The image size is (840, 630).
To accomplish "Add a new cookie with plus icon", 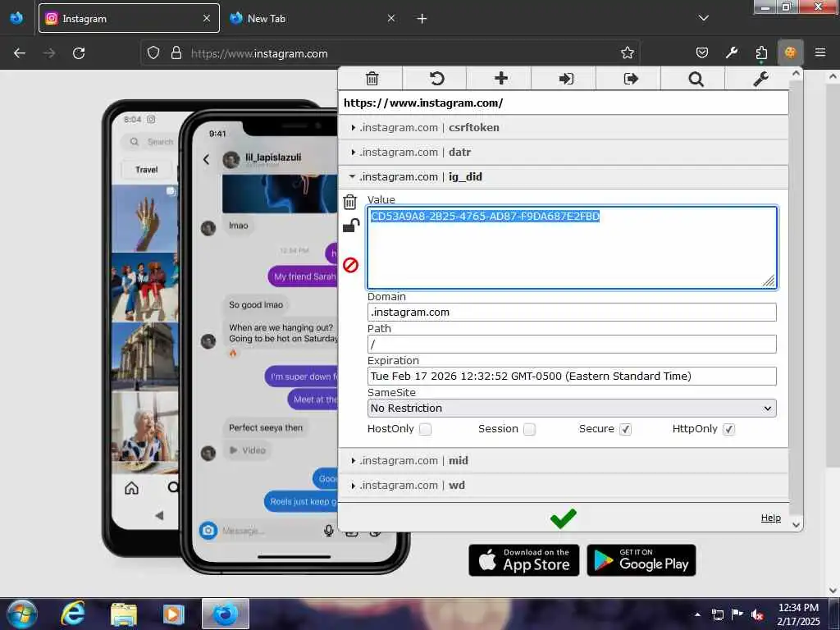I will pyautogui.click(x=501, y=79).
